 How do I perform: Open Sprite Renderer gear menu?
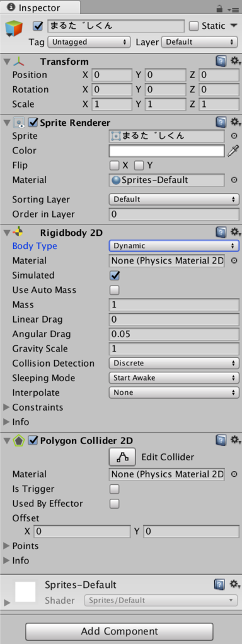tap(235, 122)
